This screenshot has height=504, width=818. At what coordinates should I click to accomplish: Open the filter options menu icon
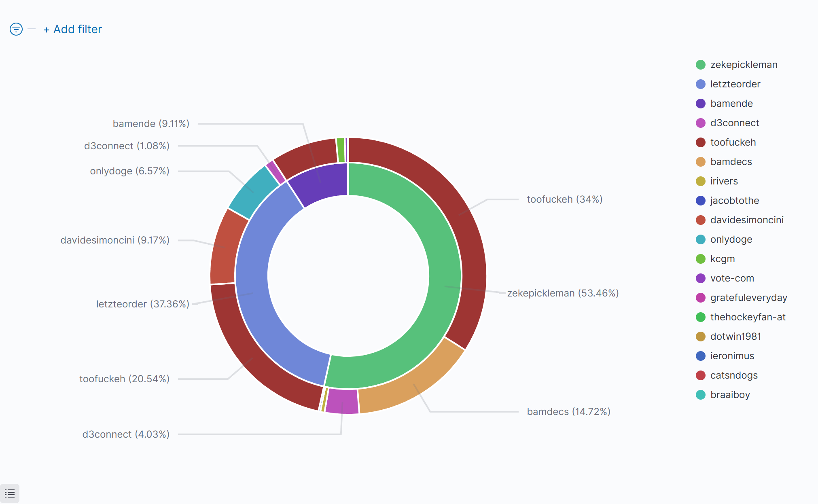[16, 29]
